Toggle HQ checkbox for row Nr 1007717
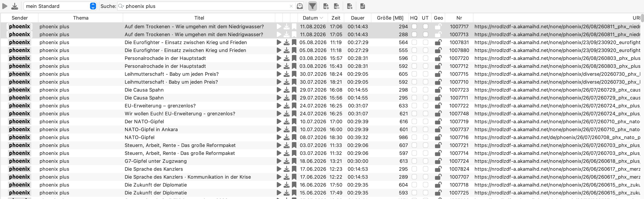Viewport: 644px width, 199px height. coord(414,27)
